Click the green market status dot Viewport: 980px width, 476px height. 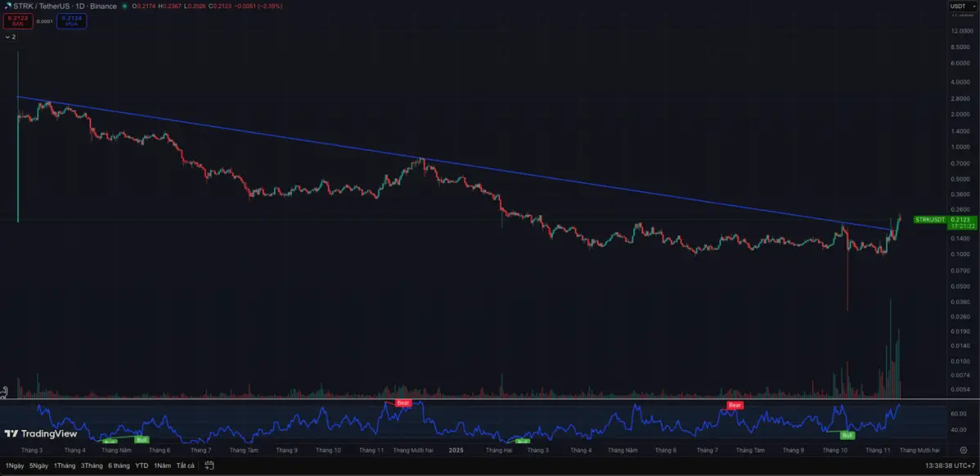[x=124, y=7]
